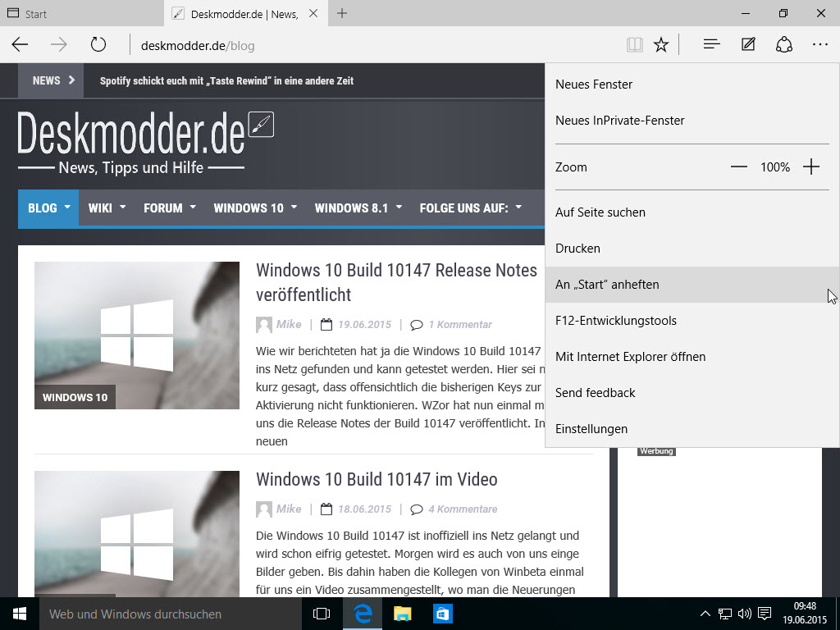The height and width of the screenshot is (630, 840).
Task: Make a web note with pen icon
Action: pos(748,44)
